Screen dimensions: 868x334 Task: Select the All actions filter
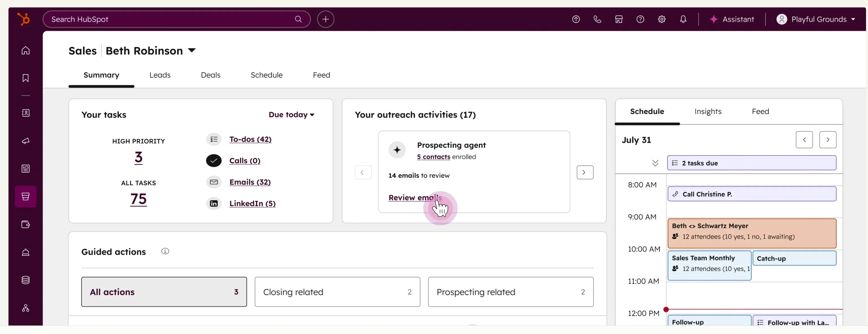point(164,292)
